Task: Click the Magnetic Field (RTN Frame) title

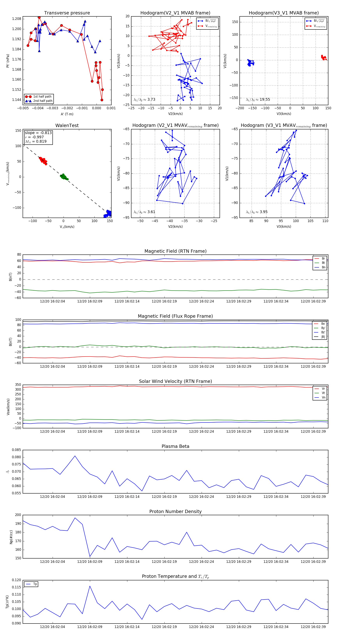Action: (x=175, y=251)
